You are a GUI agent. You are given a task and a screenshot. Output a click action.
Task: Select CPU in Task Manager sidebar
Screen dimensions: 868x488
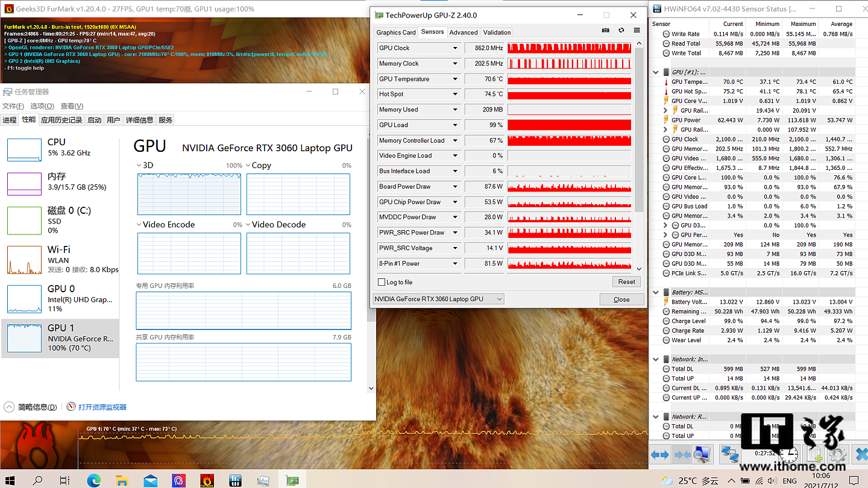tap(60, 148)
